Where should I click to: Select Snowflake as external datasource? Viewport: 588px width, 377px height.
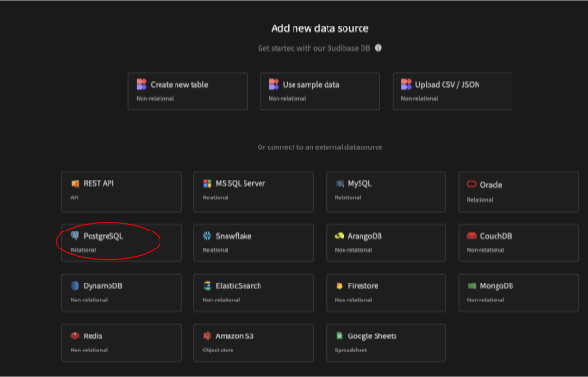point(254,243)
